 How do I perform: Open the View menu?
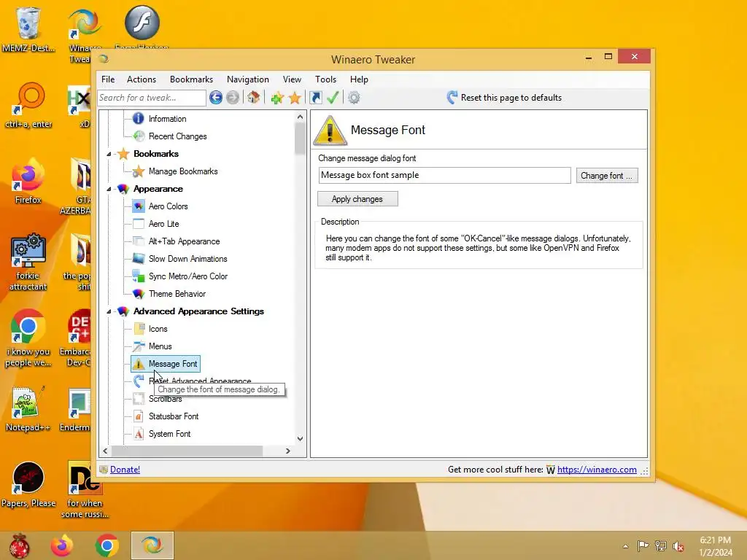point(292,79)
